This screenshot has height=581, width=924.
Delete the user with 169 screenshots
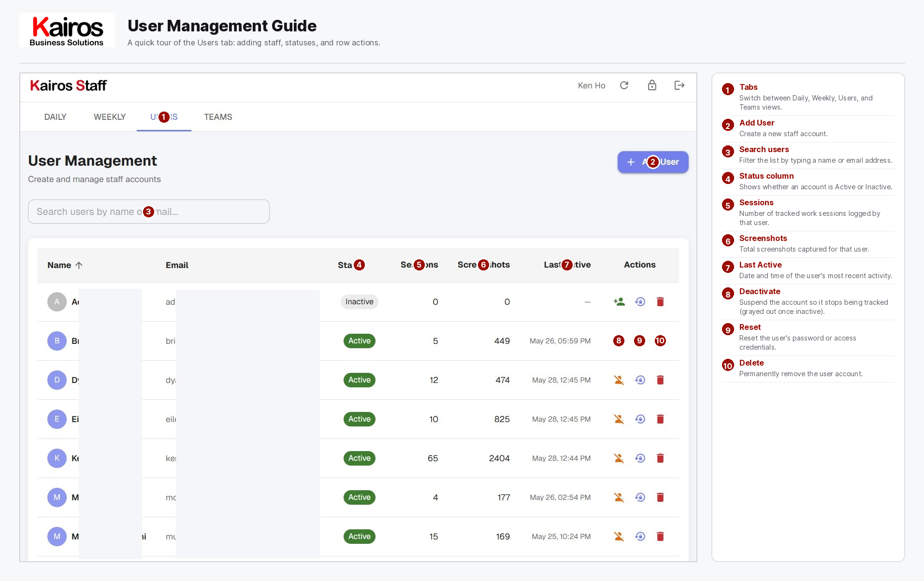[660, 537]
